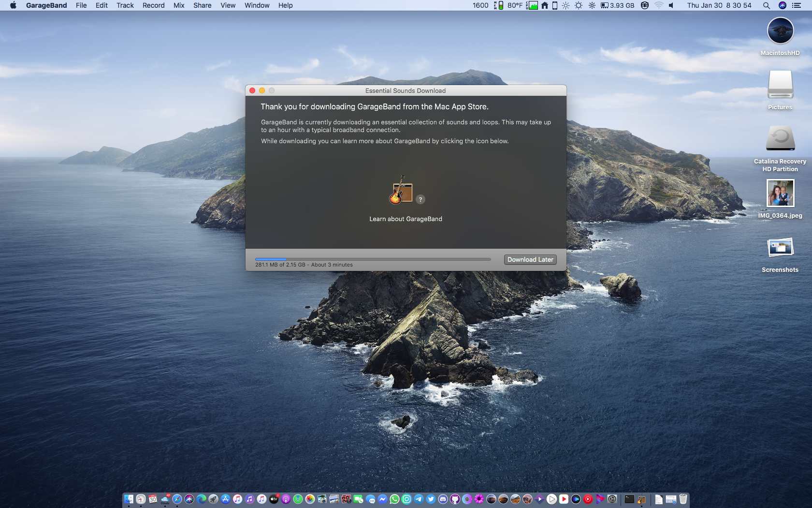
Task: Click the house icon in the menu bar
Action: coord(545,5)
